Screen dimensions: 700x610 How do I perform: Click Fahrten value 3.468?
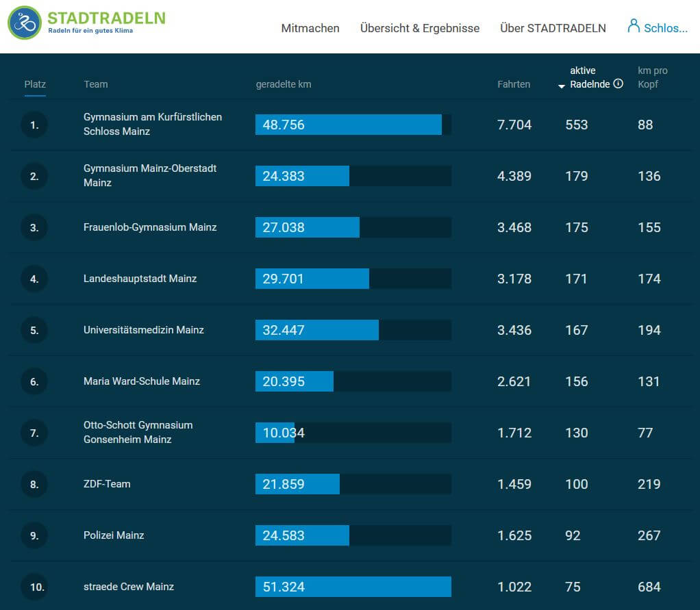tap(514, 227)
